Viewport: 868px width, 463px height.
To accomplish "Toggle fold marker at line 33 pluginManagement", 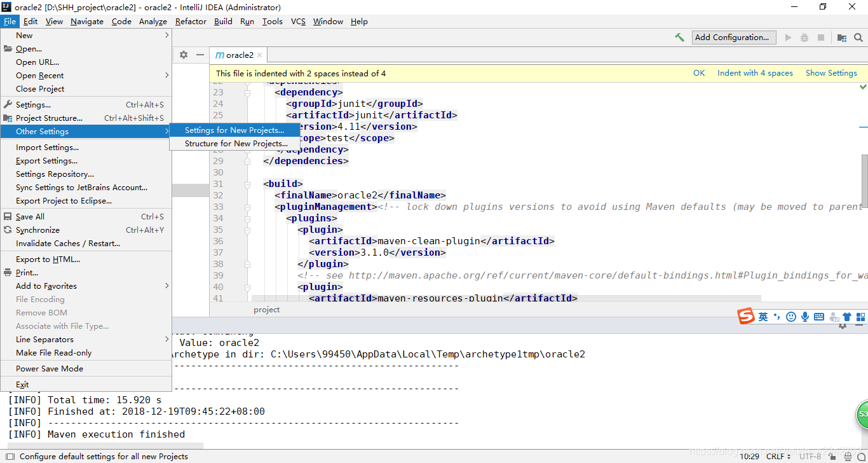I will 247,207.
